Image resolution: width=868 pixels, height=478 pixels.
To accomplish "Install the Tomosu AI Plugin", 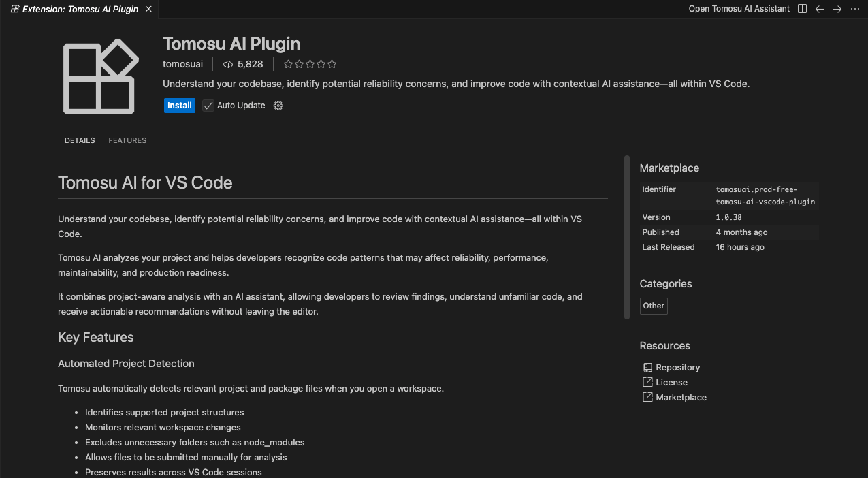I will click(180, 106).
